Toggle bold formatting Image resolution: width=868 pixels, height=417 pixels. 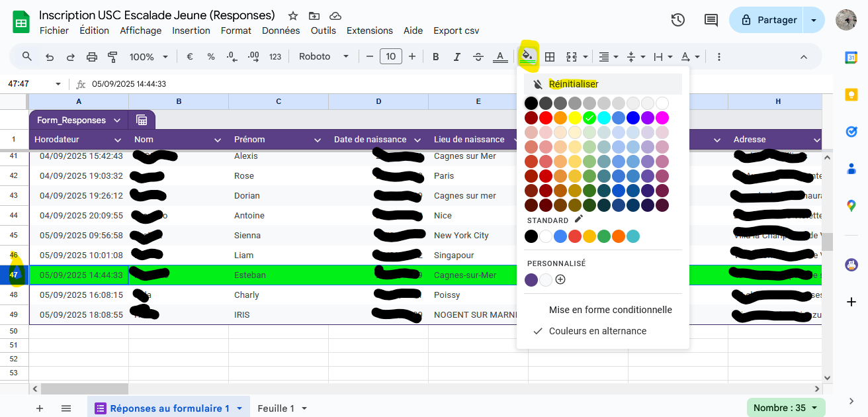pos(436,57)
